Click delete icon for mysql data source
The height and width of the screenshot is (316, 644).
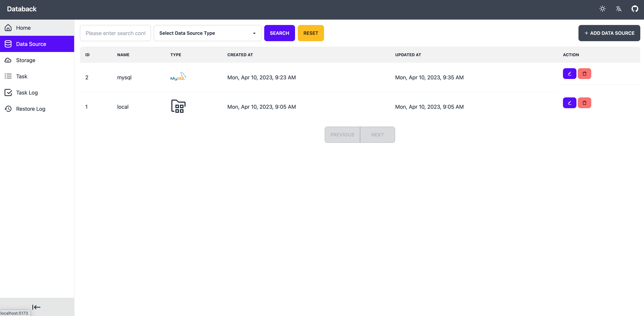pos(584,74)
